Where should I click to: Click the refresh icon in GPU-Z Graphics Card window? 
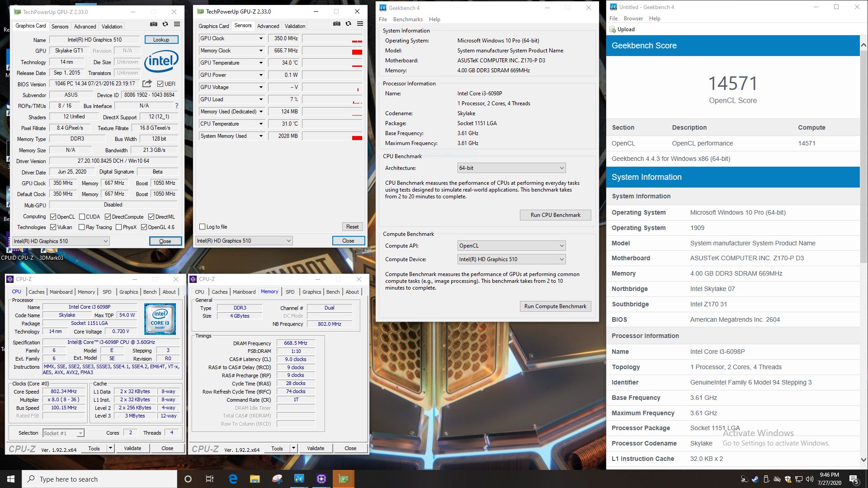coord(165,24)
